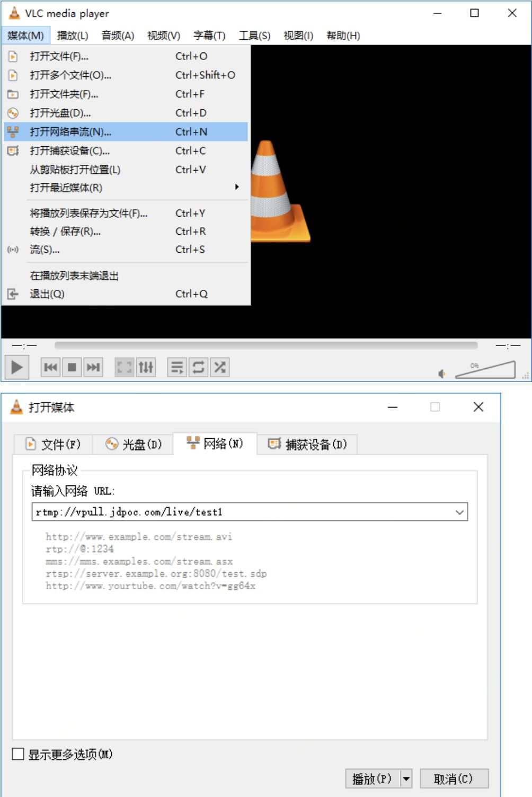Maximize the VLC media player window
The image size is (532, 797).
click(x=475, y=13)
